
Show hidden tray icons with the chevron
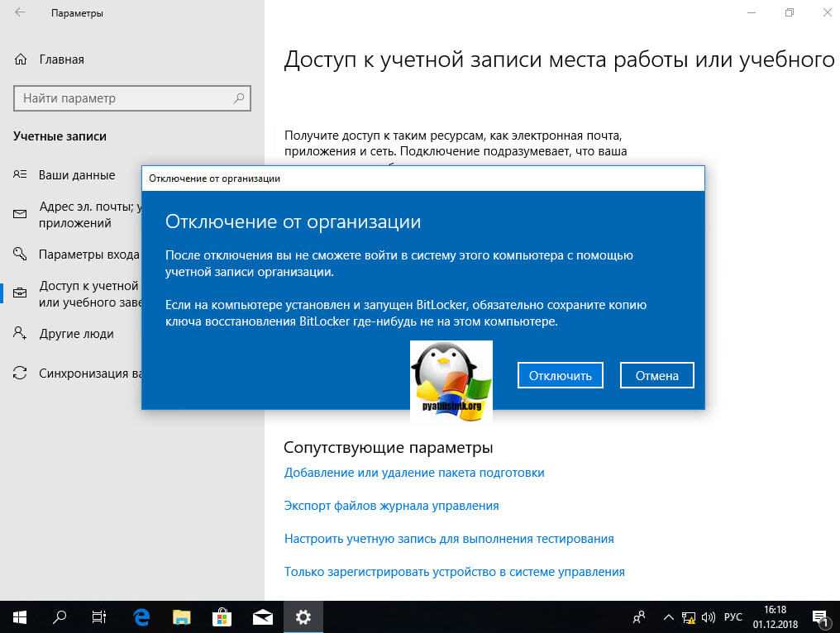point(667,616)
